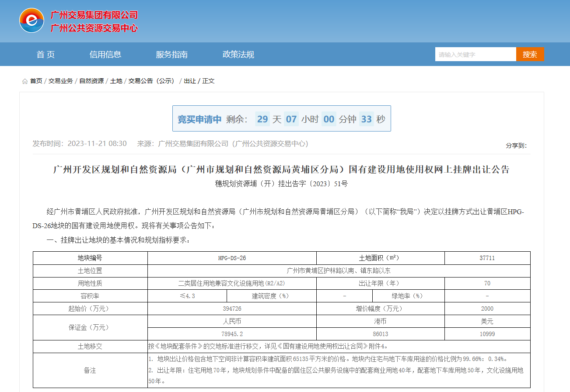Click the 394726 starting price cell

232,309
